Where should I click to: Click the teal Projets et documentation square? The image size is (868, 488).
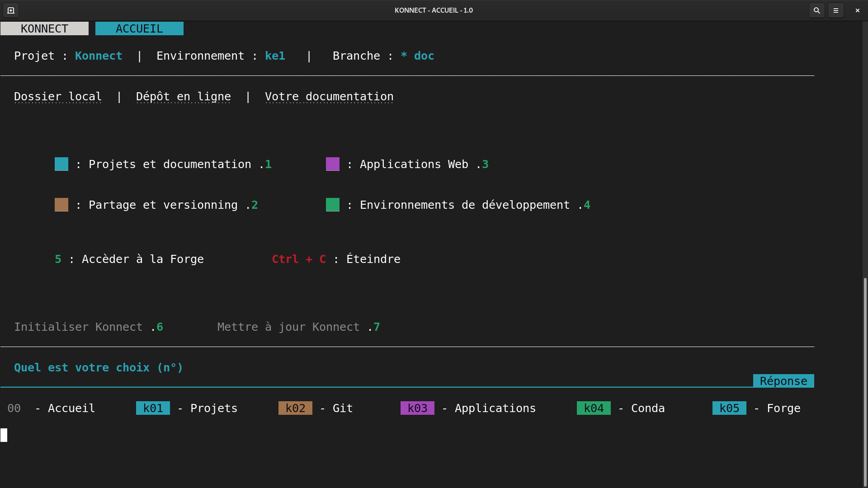(x=61, y=164)
